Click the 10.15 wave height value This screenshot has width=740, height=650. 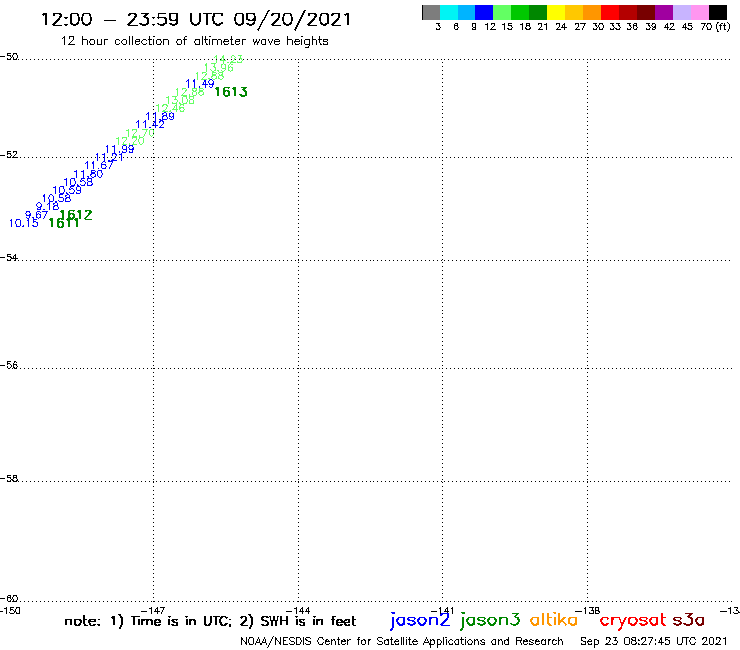tap(24, 223)
